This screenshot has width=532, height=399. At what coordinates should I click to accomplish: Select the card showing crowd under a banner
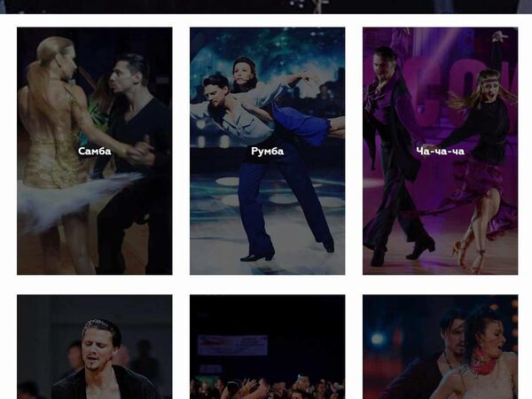(268, 347)
